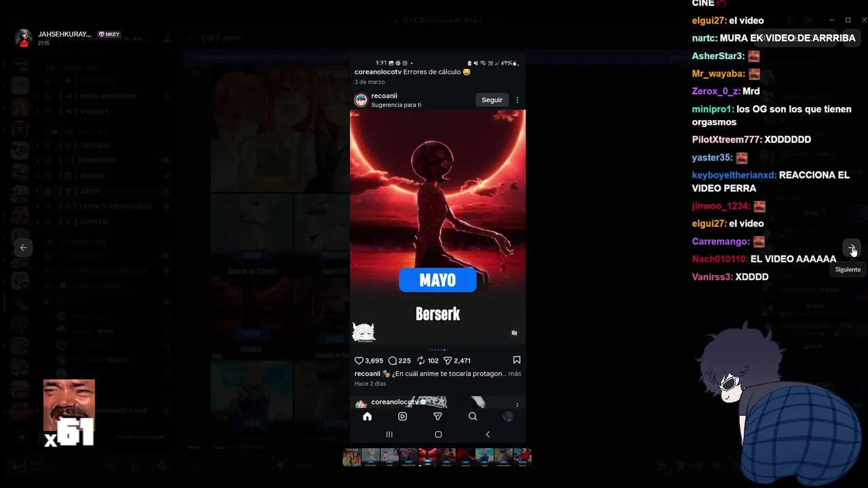This screenshot has height=488, width=868.
Task: Like the recoanii post via heart icon
Action: 359,361
